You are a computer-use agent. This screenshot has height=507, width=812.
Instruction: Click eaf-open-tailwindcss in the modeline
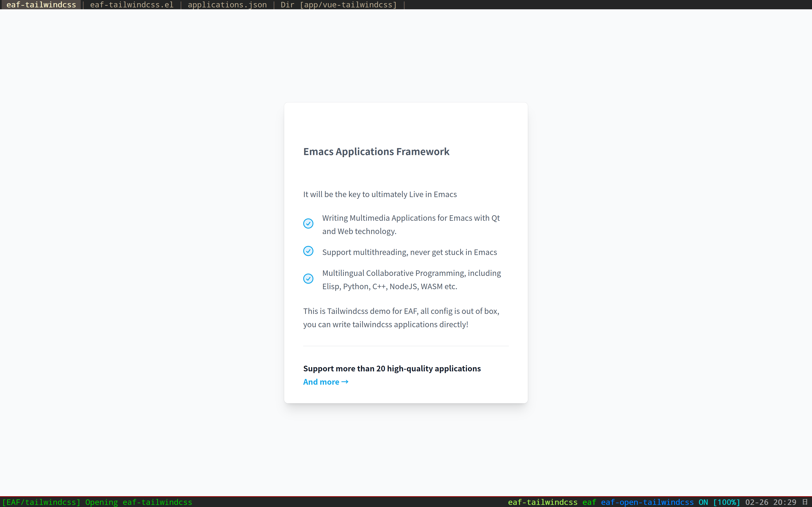pos(647,502)
